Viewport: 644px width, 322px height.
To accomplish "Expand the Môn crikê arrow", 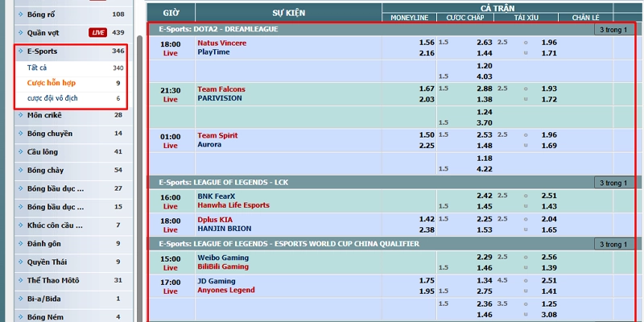I will pos(21,115).
